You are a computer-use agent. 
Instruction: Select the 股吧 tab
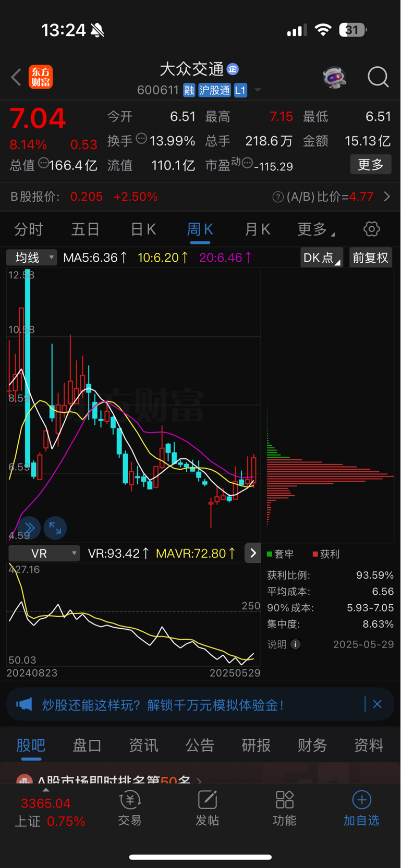(x=31, y=745)
